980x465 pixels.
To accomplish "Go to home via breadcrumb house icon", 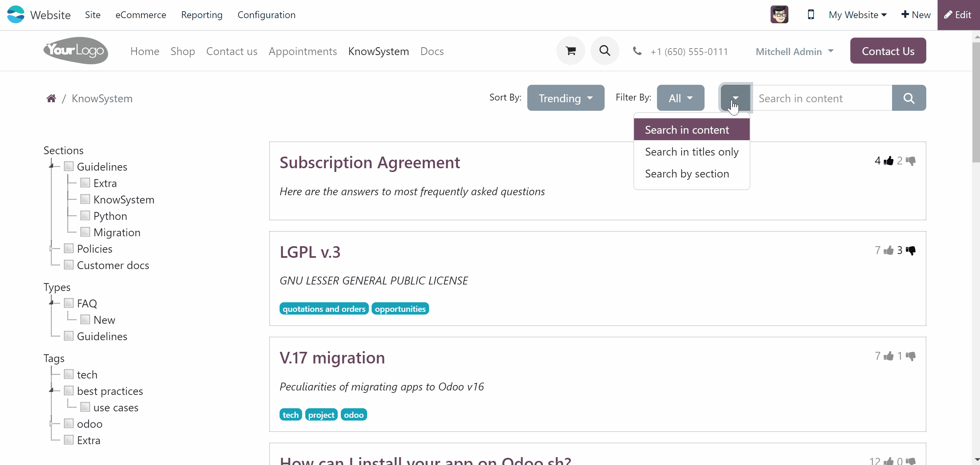I will 51,98.
